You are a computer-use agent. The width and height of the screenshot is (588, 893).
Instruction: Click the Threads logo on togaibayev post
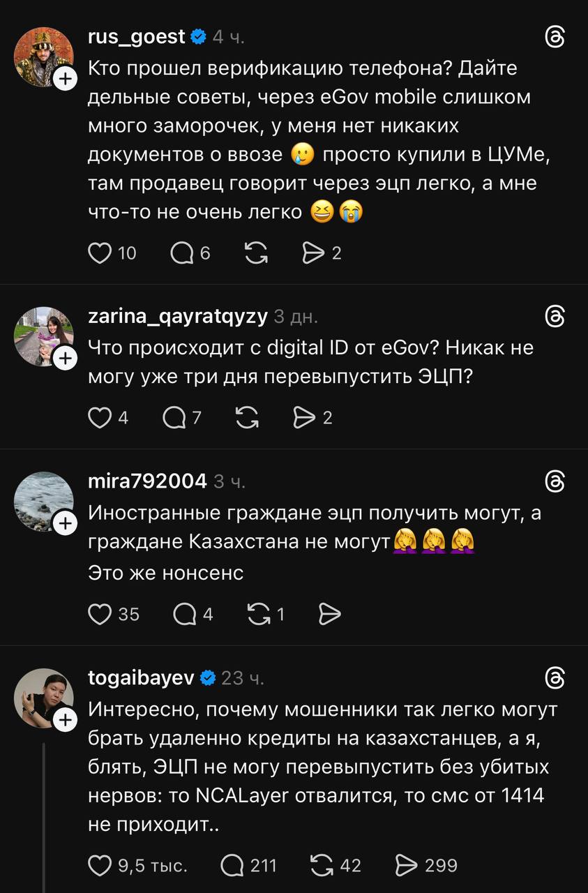tap(555, 677)
